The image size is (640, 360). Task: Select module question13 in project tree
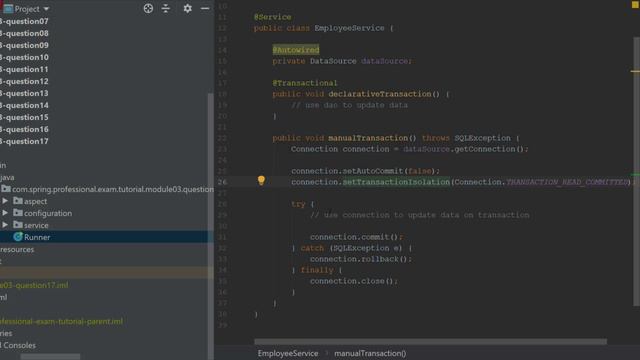click(24, 93)
